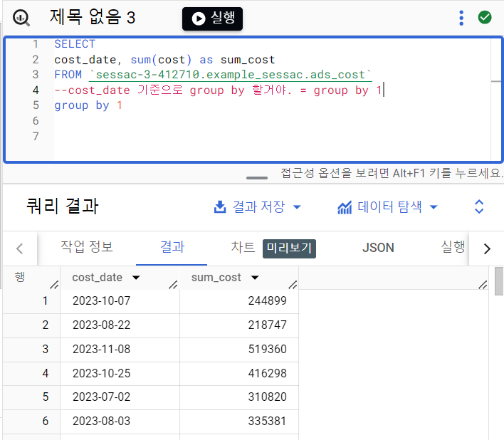This screenshot has width=504, height=440.
Task: Show more tabs with right chevron
Action: tap(487, 248)
